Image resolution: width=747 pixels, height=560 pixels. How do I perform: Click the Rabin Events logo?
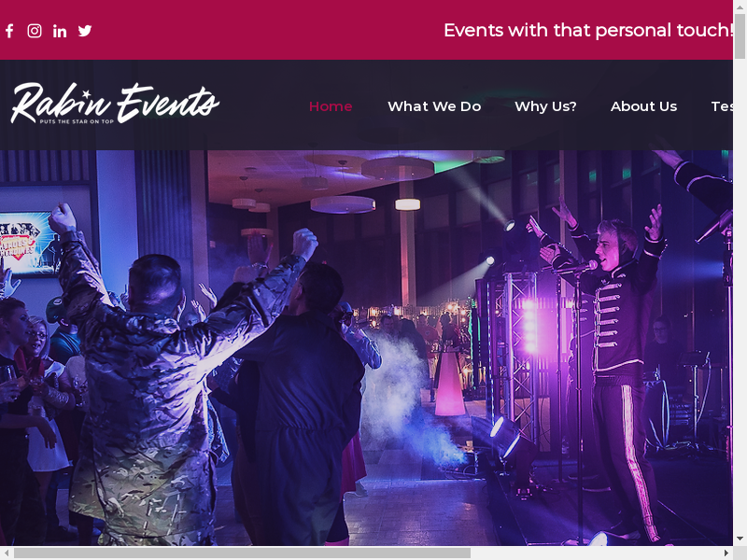(x=115, y=104)
